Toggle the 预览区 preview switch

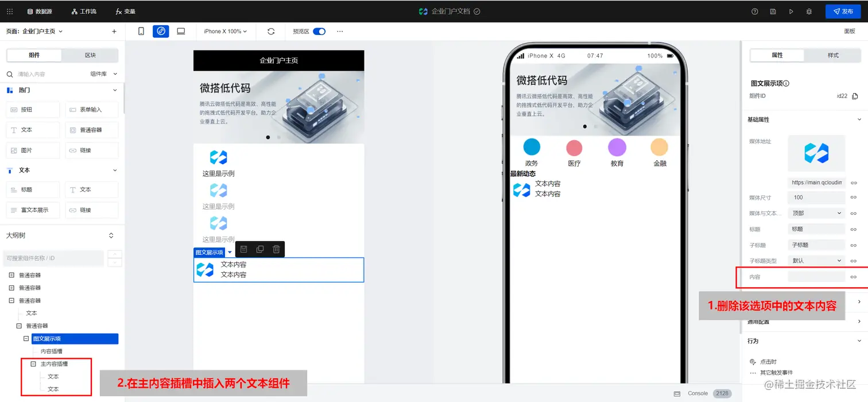click(319, 32)
